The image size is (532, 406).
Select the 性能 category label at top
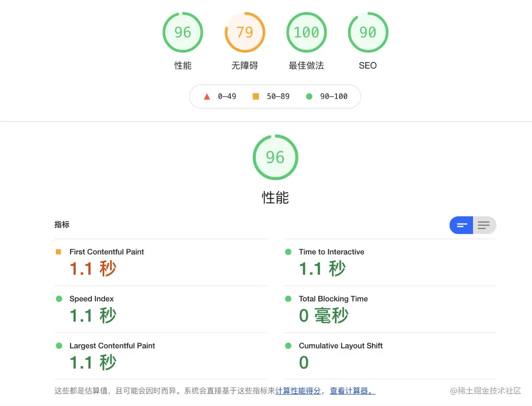pyautogui.click(x=183, y=66)
